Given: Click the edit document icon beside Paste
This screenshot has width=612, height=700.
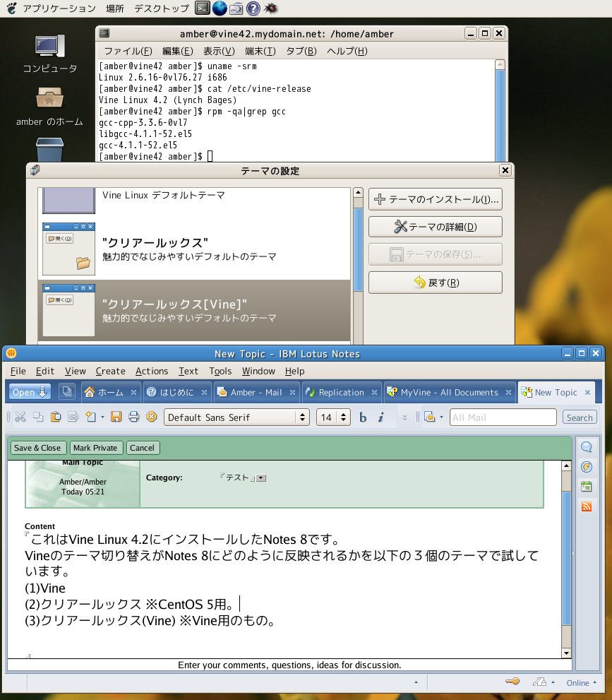Looking at the screenshot, I should [x=73, y=417].
